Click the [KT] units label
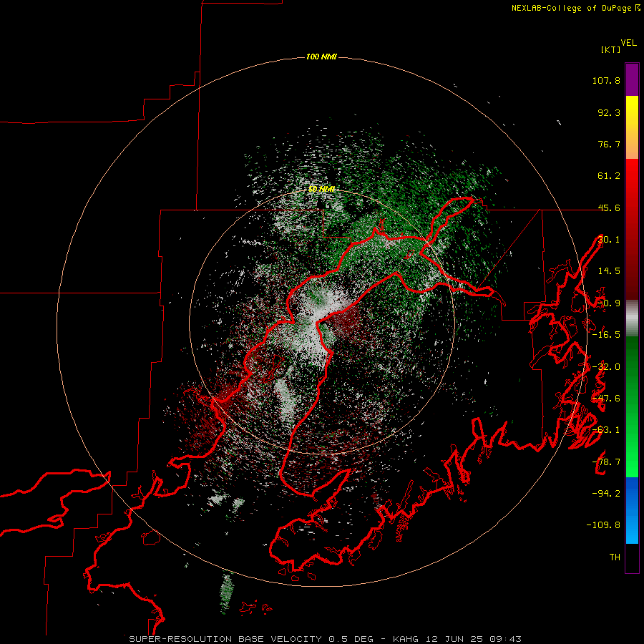Screen dimensions: 644x644 coord(611,49)
